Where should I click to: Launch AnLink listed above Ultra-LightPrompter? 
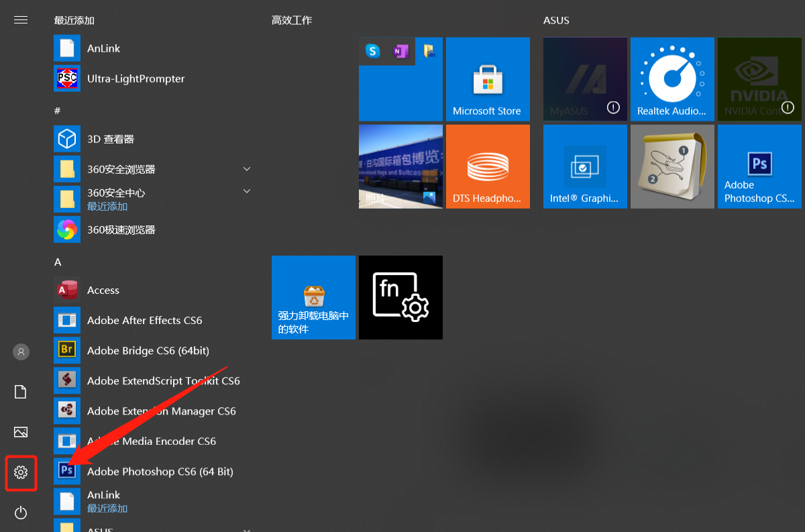point(154,48)
